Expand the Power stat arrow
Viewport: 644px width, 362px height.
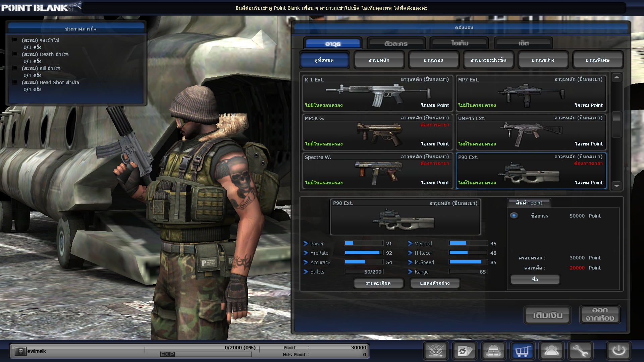306,243
